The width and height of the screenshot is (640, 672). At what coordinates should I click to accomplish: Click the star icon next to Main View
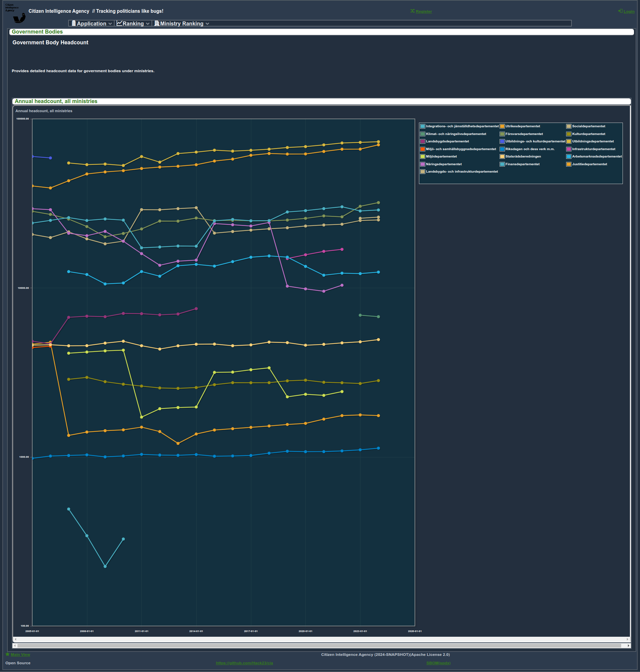[7, 654]
